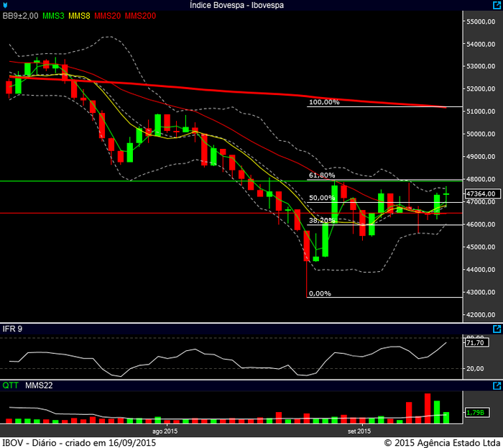The height and width of the screenshot is (448, 503).
Task: Click the pop-out icon of the main Ibovespa chart
Action: click(x=497, y=5)
